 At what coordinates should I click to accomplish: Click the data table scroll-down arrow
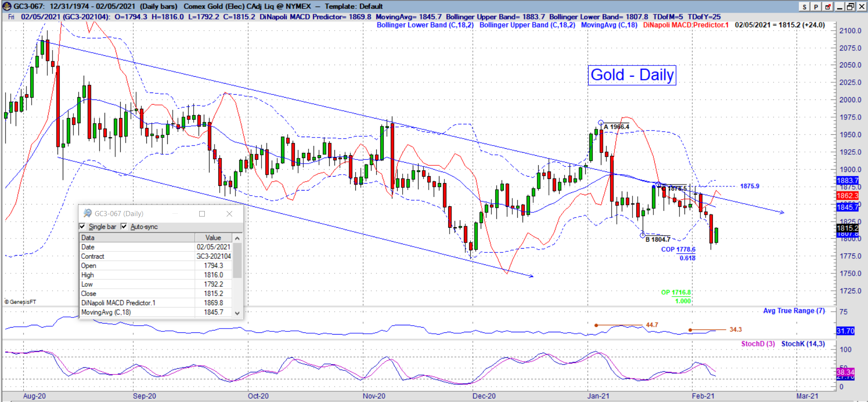[x=237, y=313]
